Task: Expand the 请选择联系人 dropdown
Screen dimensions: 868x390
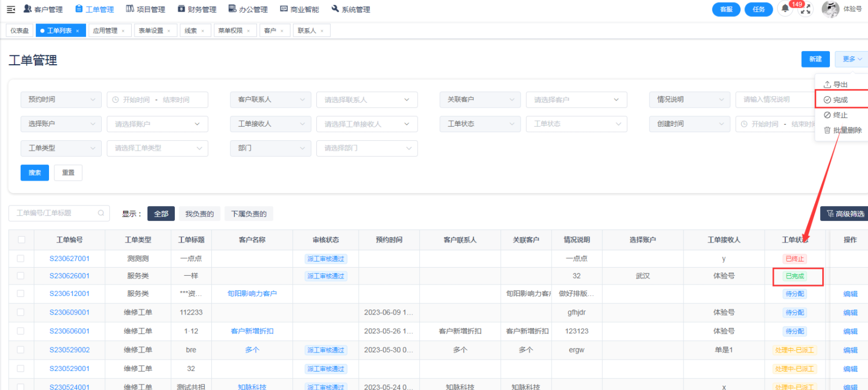Action: pos(367,100)
